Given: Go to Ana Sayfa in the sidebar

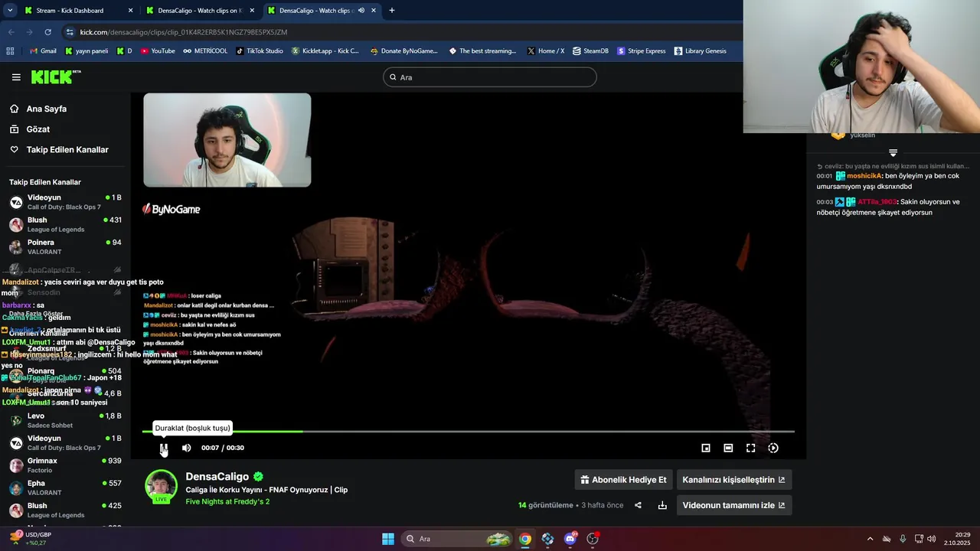Looking at the screenshot, I should 47,109.
